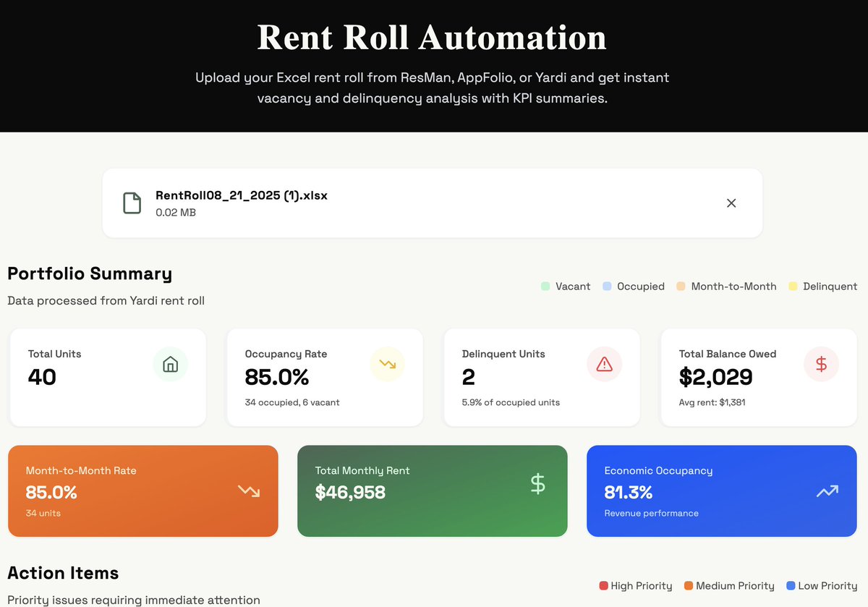Click the alert triangle on Delinquent Units card
Image resolution: width=868 pixels, height=607 pixels.
click(x=605, y=364)
